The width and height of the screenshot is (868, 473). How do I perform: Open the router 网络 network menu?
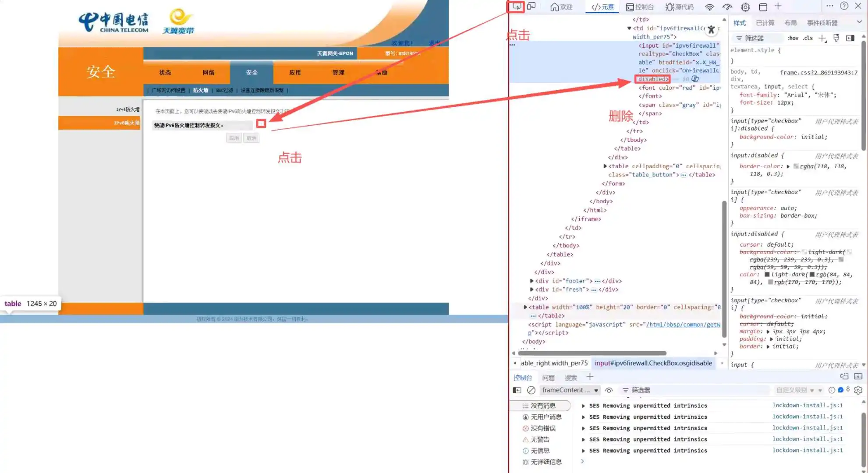tap(209, 73)
